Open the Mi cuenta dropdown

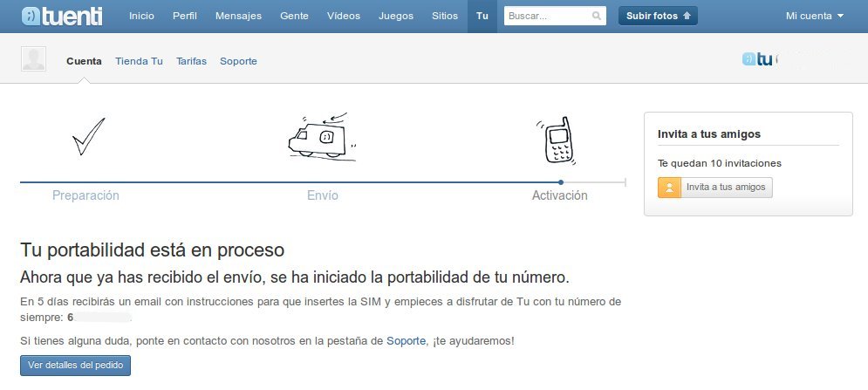[814, 16]
